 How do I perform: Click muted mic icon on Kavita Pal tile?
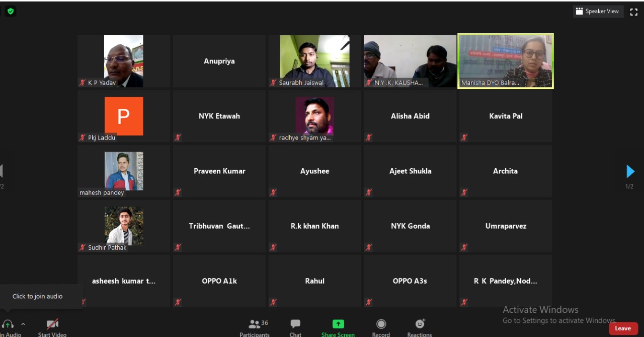click(464, 138)
